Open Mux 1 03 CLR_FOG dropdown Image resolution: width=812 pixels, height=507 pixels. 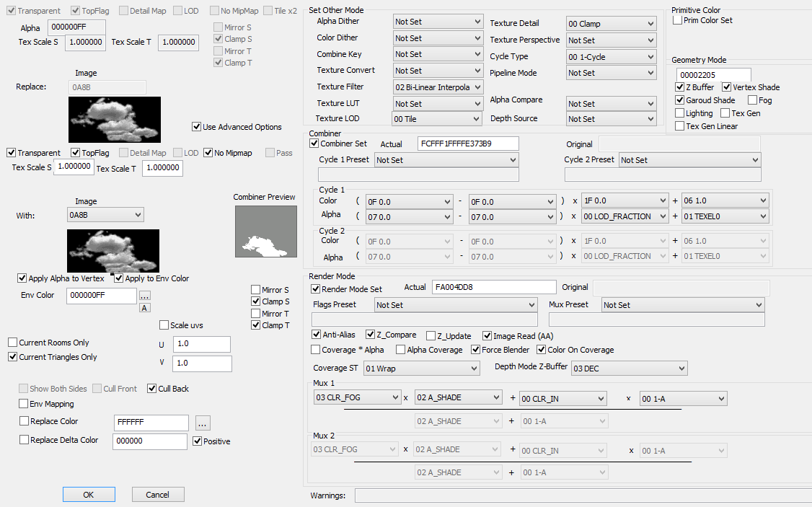357,397
